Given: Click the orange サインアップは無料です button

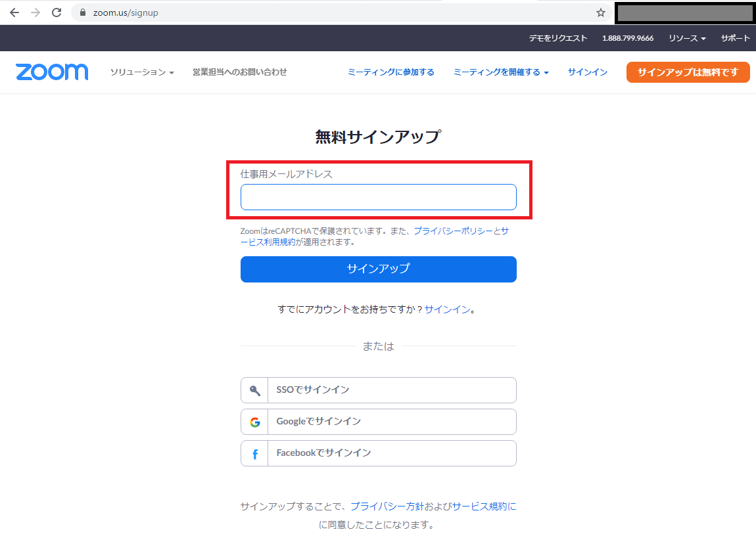Looking at the screenshot, I should click(688, 72).
